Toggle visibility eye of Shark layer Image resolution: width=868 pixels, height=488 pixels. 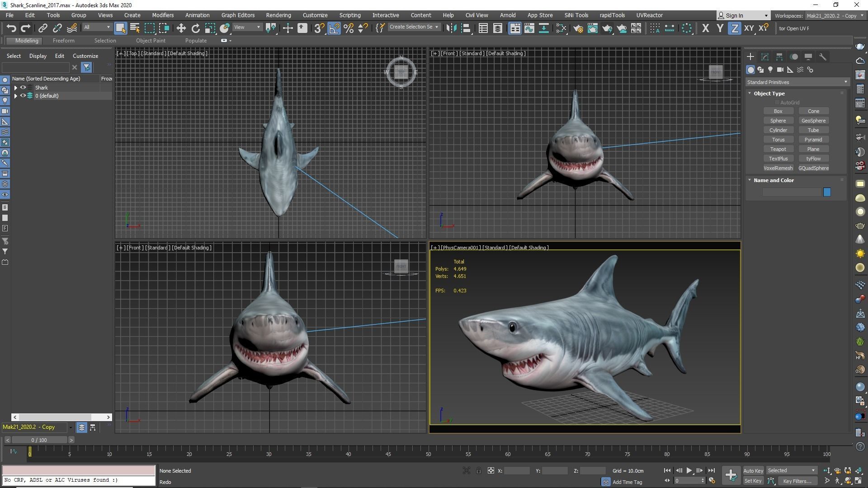coord(23,88)
